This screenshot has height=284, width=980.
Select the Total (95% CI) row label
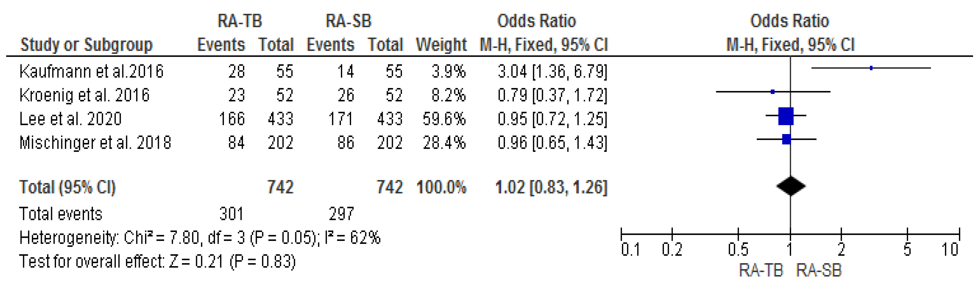[67, 187]
